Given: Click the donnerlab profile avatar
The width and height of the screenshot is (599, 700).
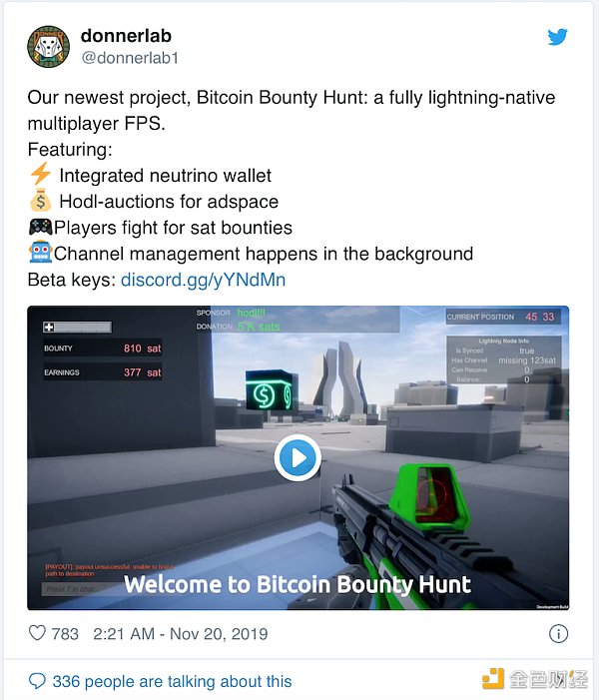Looking at the screenshot, I should click(x=49, y=48).
